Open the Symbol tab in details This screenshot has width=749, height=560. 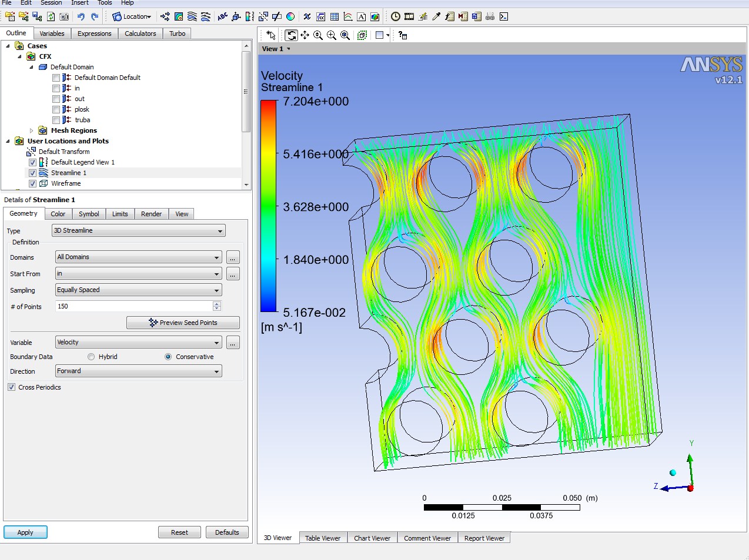[x=89, y=214]
